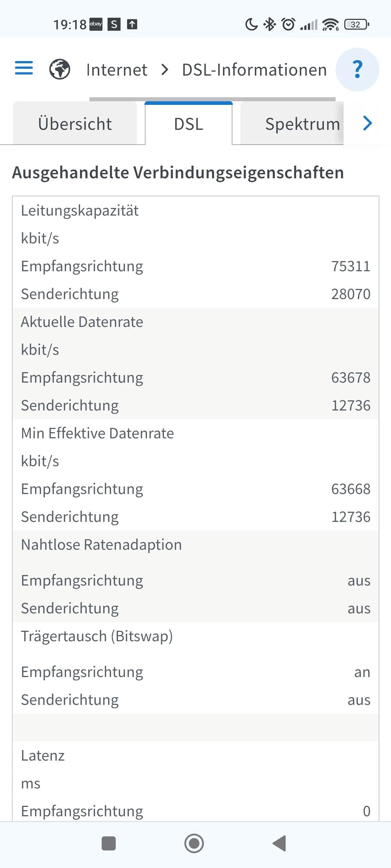
Task: Click the DSL-Informationen breadcrumb title
Action: pyautogui.click(x=254, y=69)
